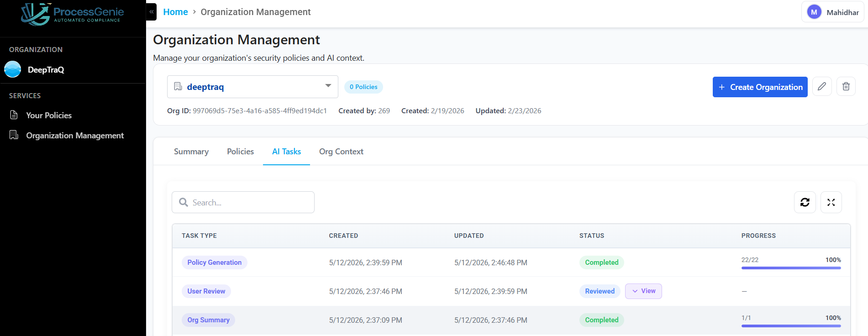Screen dimensions: 868x336
Task: Click the Create Organization button
Action: point(760,87)
